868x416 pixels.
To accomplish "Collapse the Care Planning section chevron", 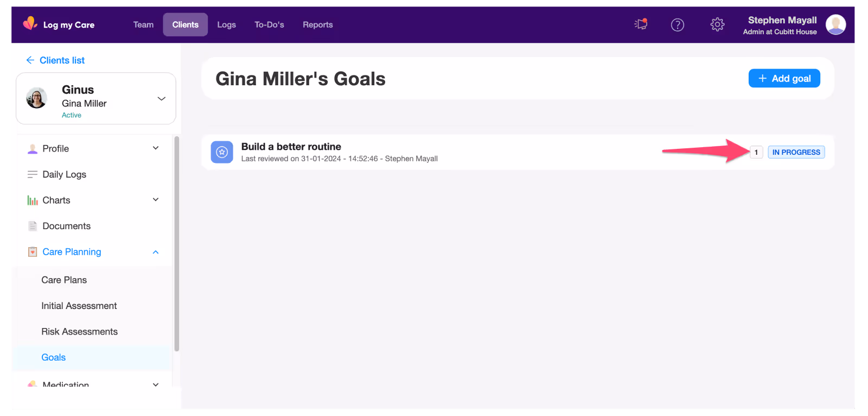I will [156, 252].
